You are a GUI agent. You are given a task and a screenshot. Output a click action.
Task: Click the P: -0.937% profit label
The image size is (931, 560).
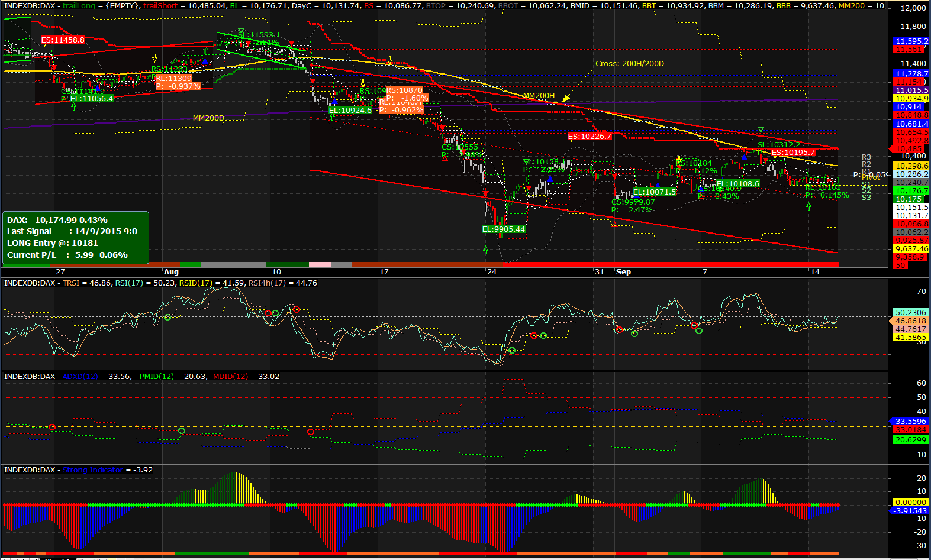pyautogui.click(x=179, y=86)
